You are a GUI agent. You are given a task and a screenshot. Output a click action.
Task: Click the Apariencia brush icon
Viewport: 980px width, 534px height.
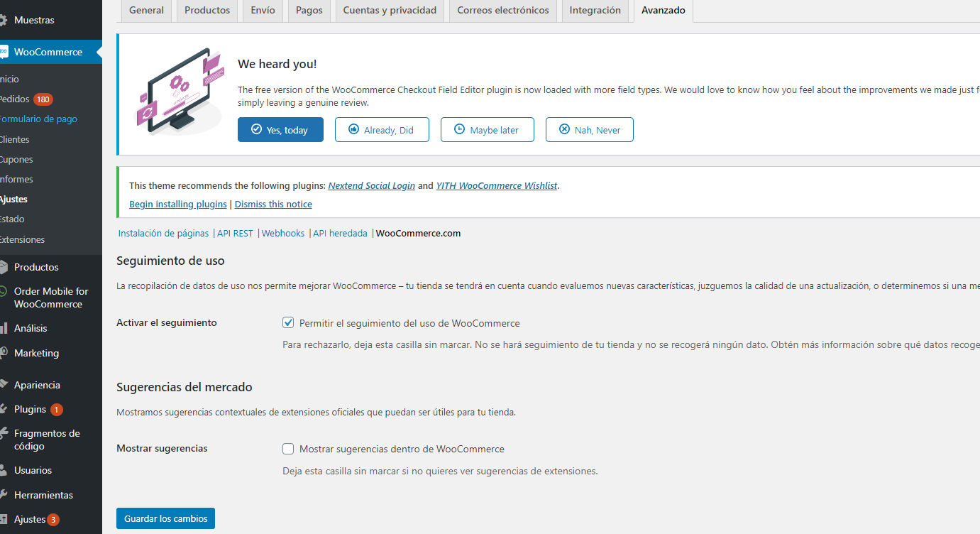point(3,385)
